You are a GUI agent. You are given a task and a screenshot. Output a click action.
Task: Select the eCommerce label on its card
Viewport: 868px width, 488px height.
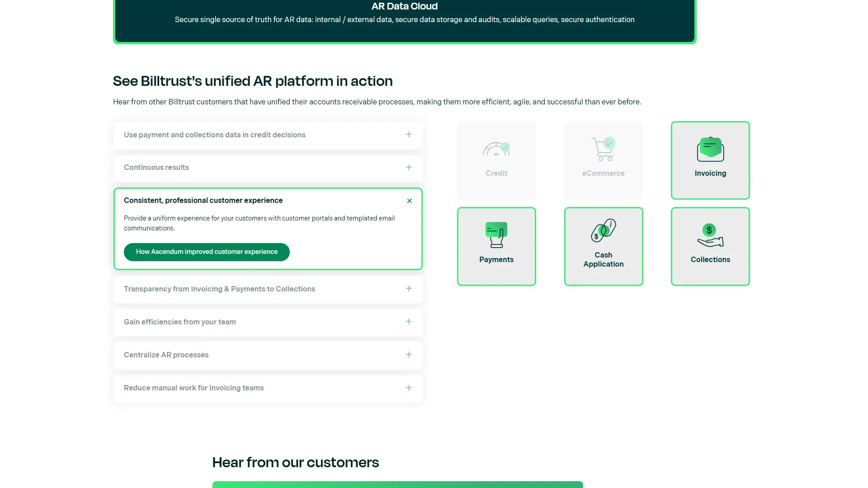[x=603, y=174]
